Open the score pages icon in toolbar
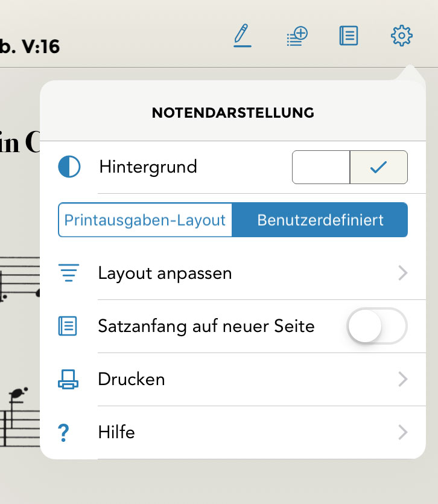Screen dimensions: 438x504 click(x=349, y=36)
